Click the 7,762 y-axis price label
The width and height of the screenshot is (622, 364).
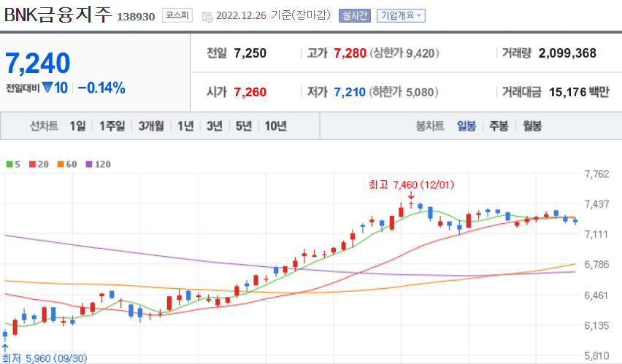(x=596, y=174)
